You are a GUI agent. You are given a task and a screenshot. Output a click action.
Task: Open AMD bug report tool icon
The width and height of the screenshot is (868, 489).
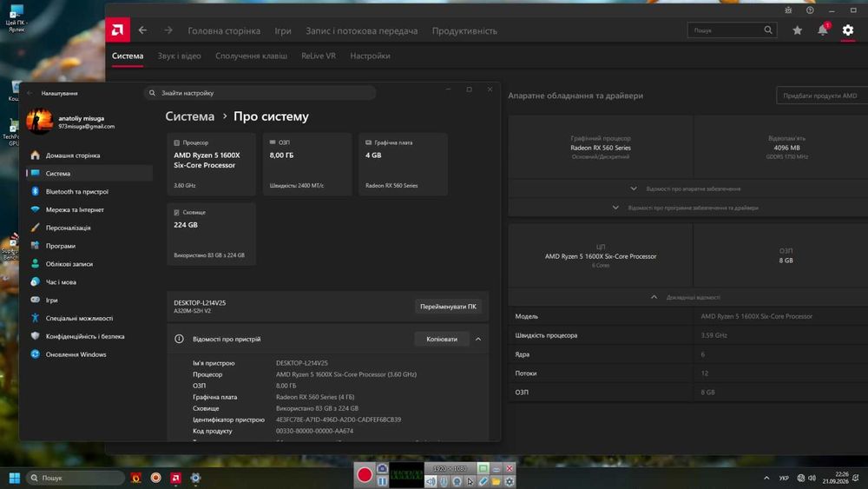788,10
